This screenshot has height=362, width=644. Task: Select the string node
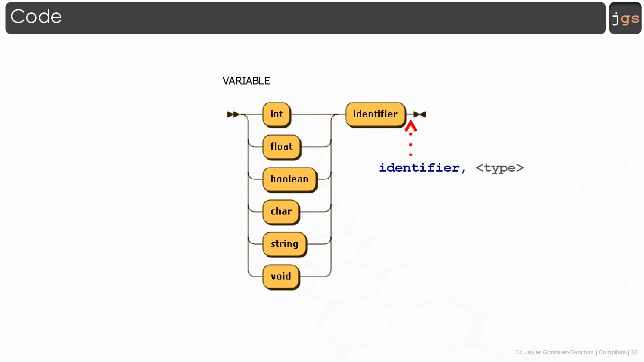pyautogui.click(x=284, y=244)
